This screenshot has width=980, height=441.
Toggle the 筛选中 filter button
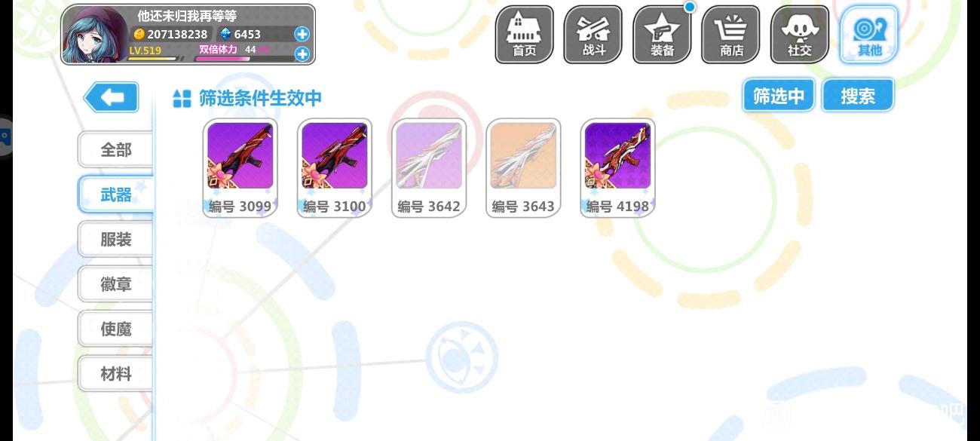[779, 96]
